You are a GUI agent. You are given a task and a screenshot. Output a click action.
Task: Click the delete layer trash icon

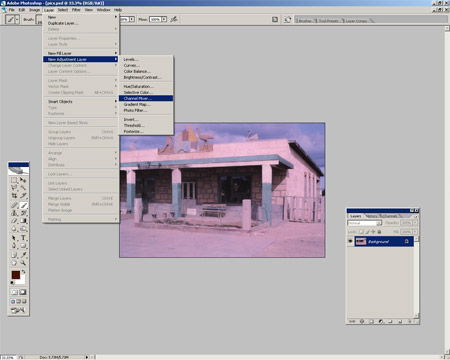pyautogui.click(x=410, y=321)
